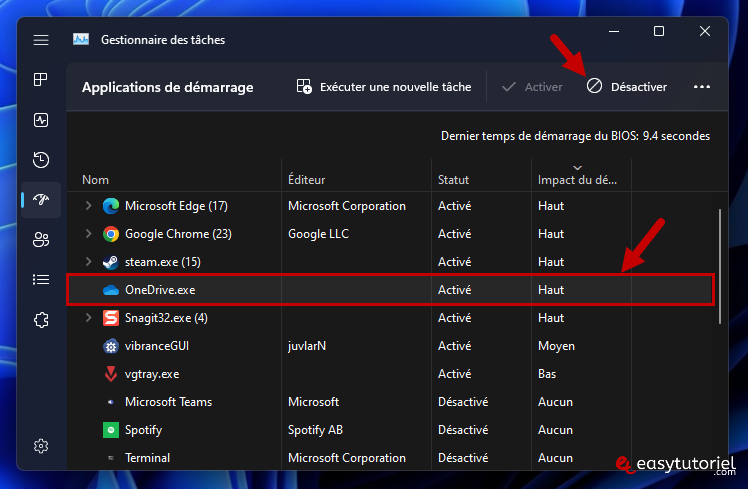Open the Users page in sidebar
The width and height of the screenshot is (748, 489).
pos(41,239)
